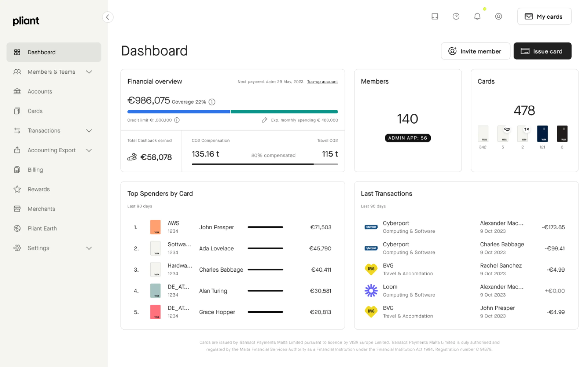Click the edit pencil beside expected monthly spending

(264, 120)
